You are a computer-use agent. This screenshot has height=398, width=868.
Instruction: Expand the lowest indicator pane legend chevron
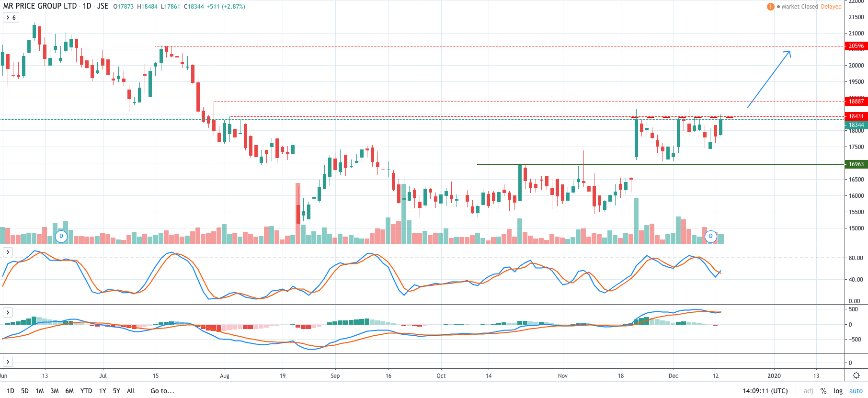(x=8, y=362)
